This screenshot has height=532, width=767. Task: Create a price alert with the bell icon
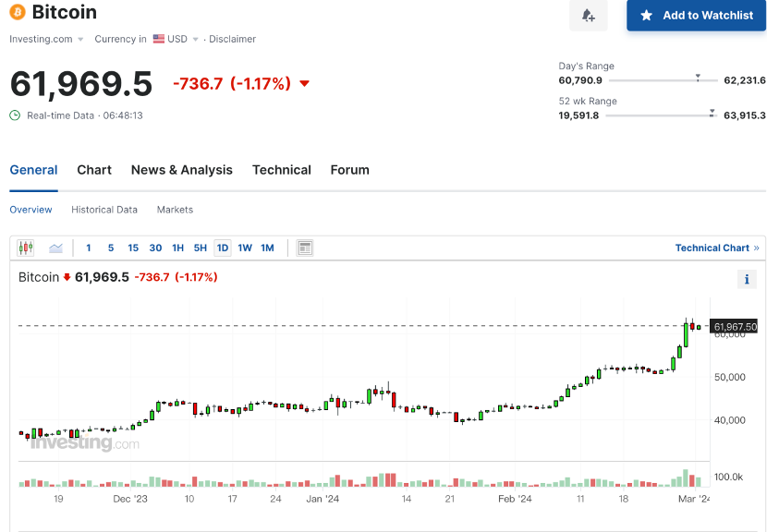[589, 15]
